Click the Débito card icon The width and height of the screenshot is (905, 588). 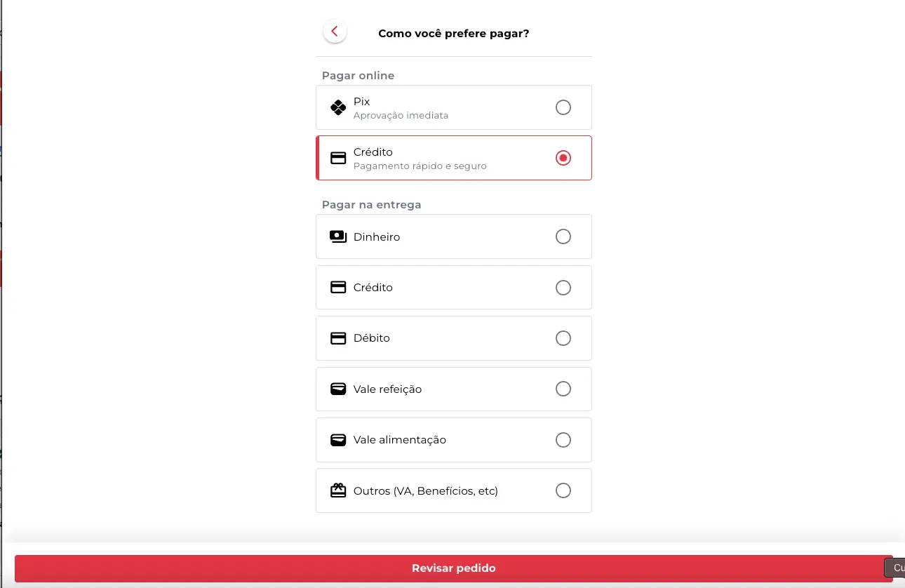(x=338, y=338)
